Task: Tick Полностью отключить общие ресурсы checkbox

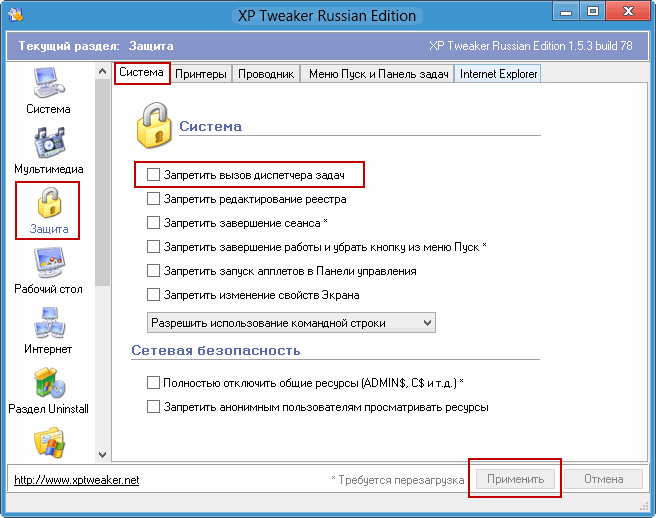Action: [x=153, y=383]
